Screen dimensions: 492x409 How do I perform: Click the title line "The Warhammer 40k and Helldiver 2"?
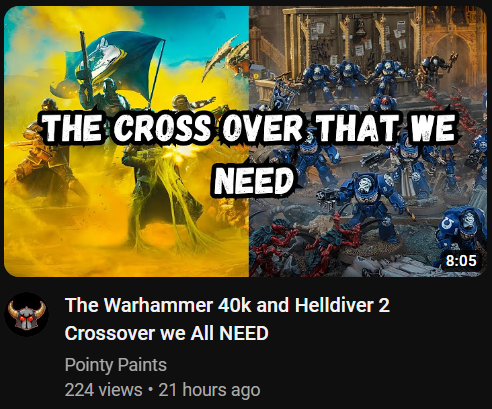click(x=227, y=305)
